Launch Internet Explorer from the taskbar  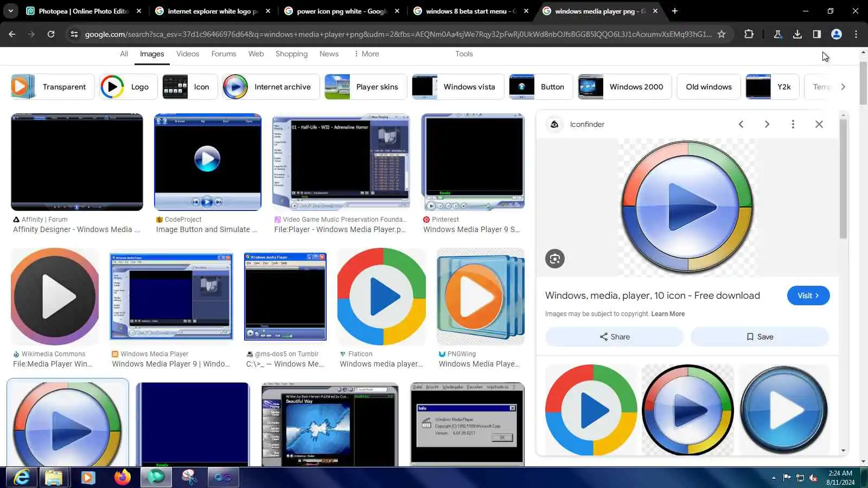(x=22, y=477)
